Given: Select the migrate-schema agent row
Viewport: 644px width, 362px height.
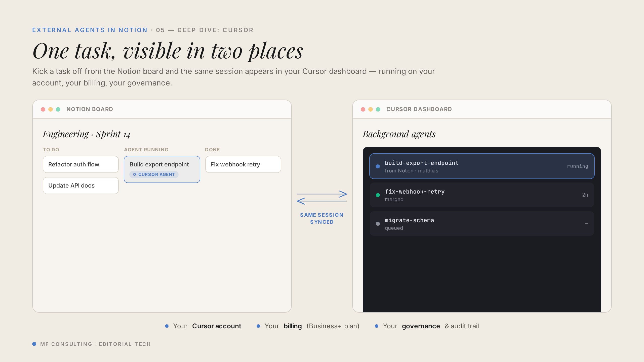Looking at the screenshot, I should click(x=482, y=223).
